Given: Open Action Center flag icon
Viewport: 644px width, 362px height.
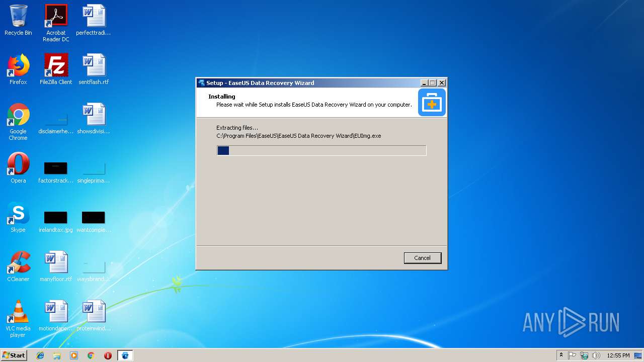Looking at the screenshot, I should (x=572, y=355).
